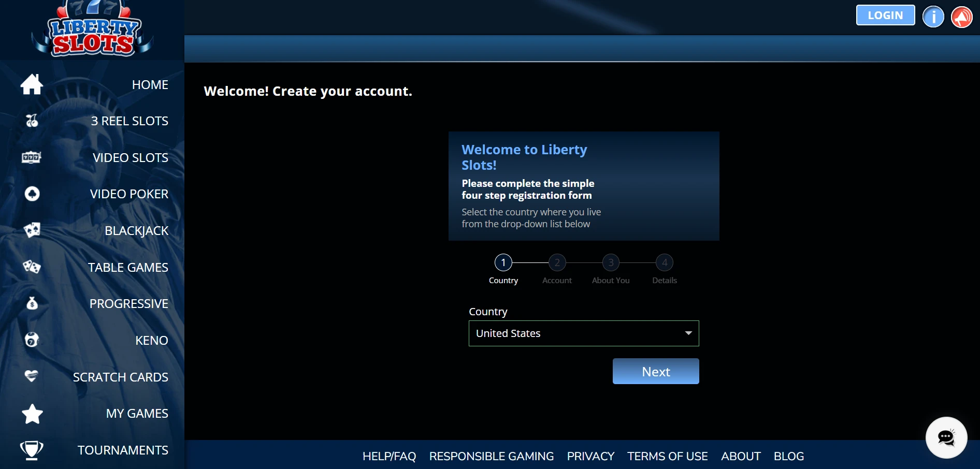
Task: Open the BLOG footer link
Action: [x=789, y=456]
